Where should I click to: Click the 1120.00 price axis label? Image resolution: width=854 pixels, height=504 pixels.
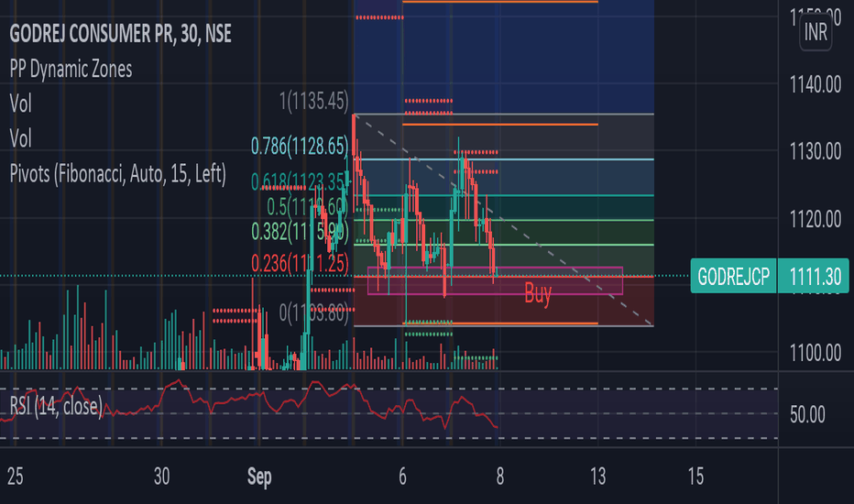[816, 219]
